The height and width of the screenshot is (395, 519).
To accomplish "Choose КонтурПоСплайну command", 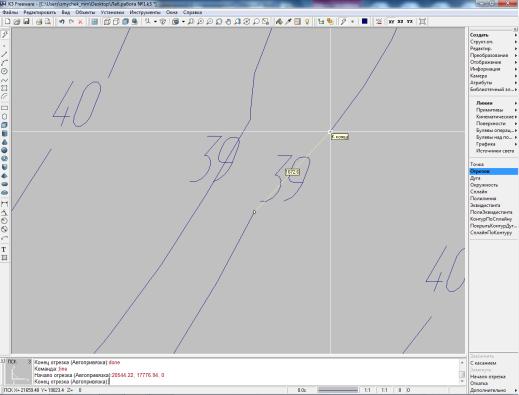I will (x=491, y=219).
